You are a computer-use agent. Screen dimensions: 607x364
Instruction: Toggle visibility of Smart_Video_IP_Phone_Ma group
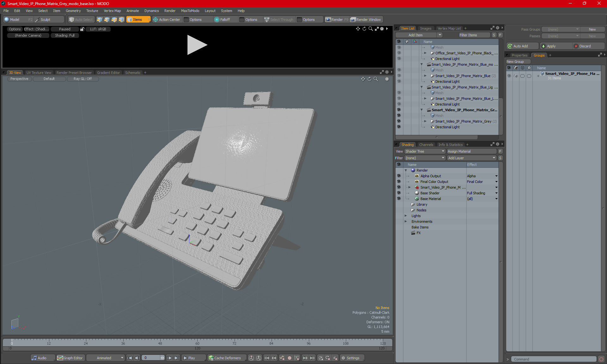pyautogui.click(x=509, y=76)
